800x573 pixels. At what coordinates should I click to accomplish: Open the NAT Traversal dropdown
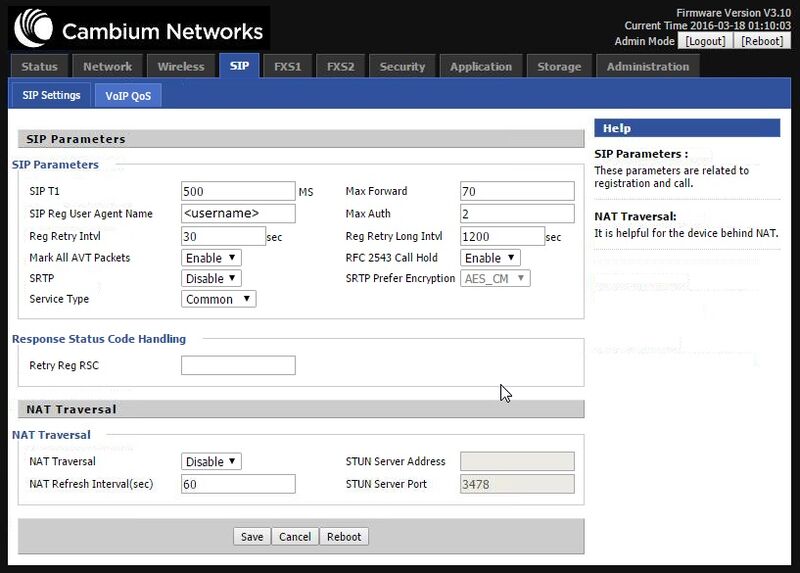pyautogui.click(x=211, y=462)
